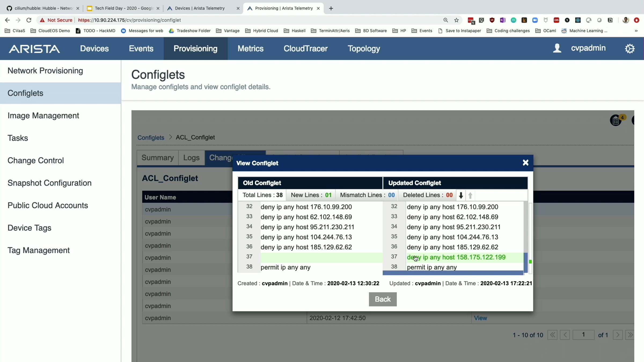Open the Haskell bookmark folder
This screenshot has width=644, height=362.
click(x=295, y=31)
